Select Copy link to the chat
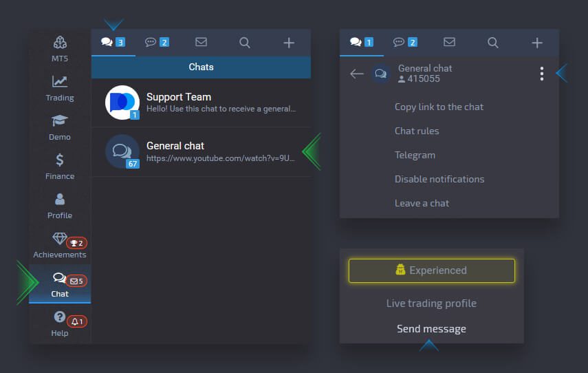Image resolution: width=588 pixels, height=373 pixels. [x=439, y=107]
